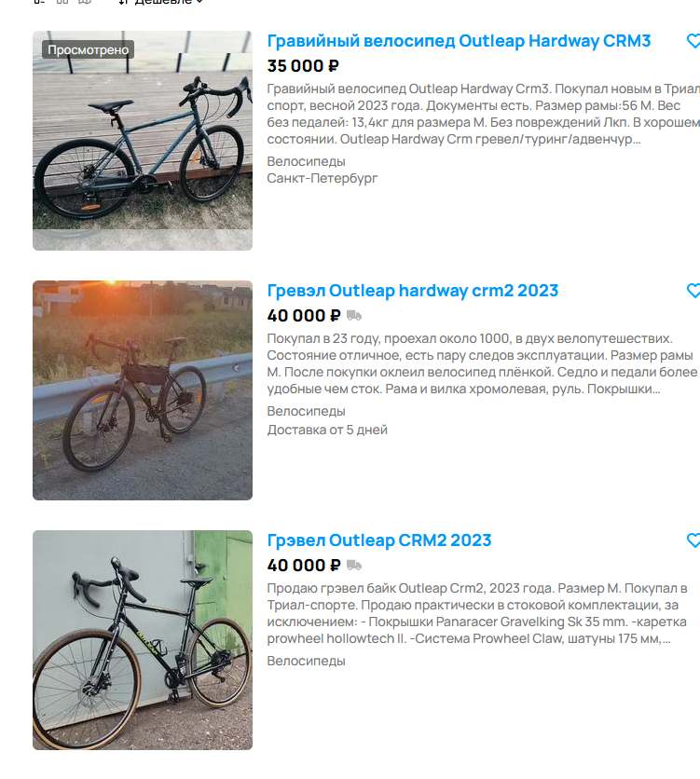Click heart icon on Грэвел Outleap CRM2 2023
700x779 pixels.
[693, 540]
